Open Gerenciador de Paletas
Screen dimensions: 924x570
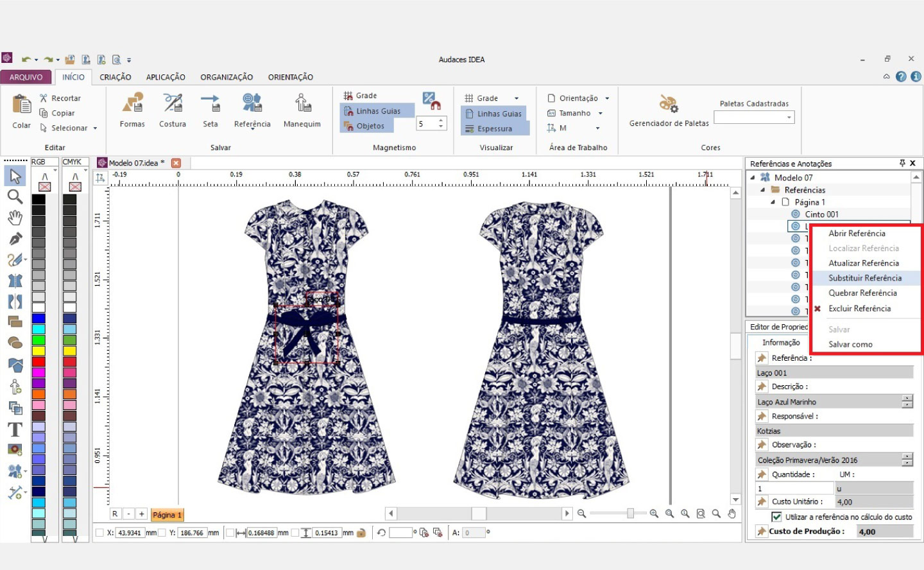(669, 110)
